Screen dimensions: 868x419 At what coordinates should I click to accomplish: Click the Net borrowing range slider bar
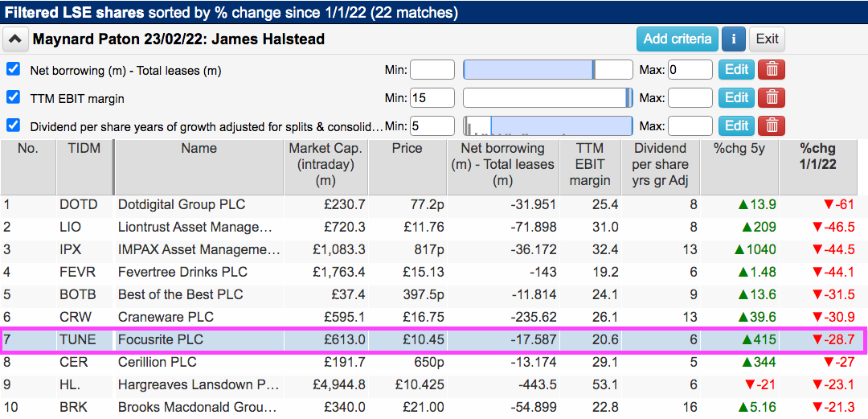[547, 70]
